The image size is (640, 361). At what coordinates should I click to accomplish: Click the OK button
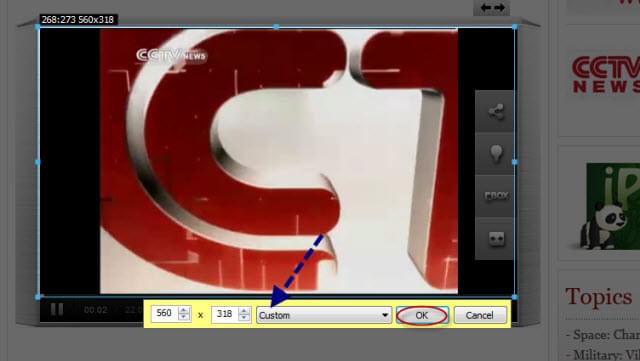(x=422, y=315)
